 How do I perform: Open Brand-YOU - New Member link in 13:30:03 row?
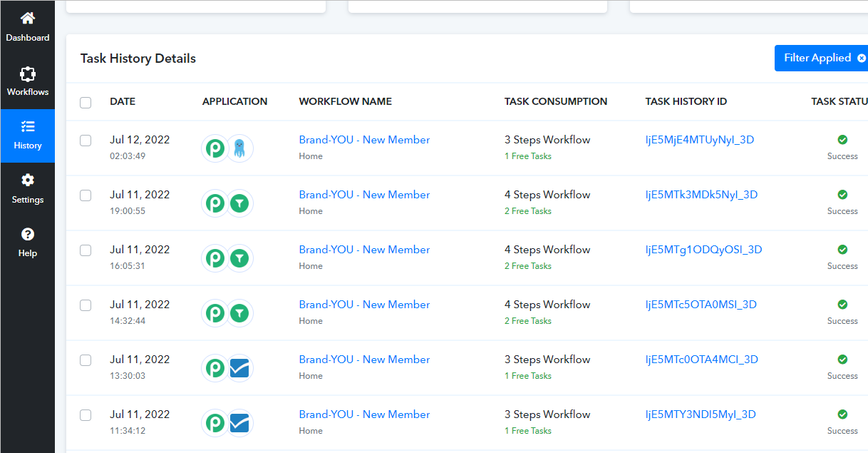[x=364, y=360]
